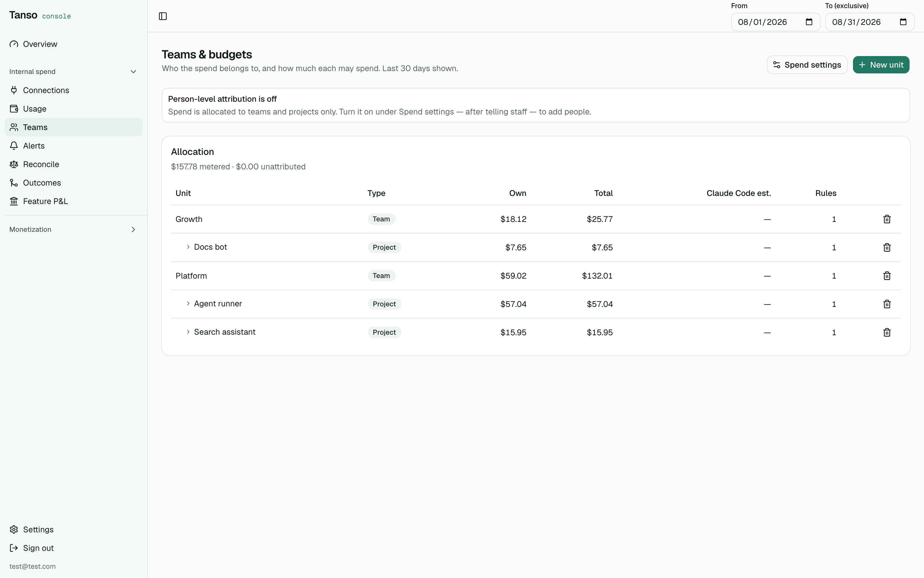The height and width of the screenshot is (578, 924).
Task: Click the Settings gear icon
Action: click(x=14, y=529)
